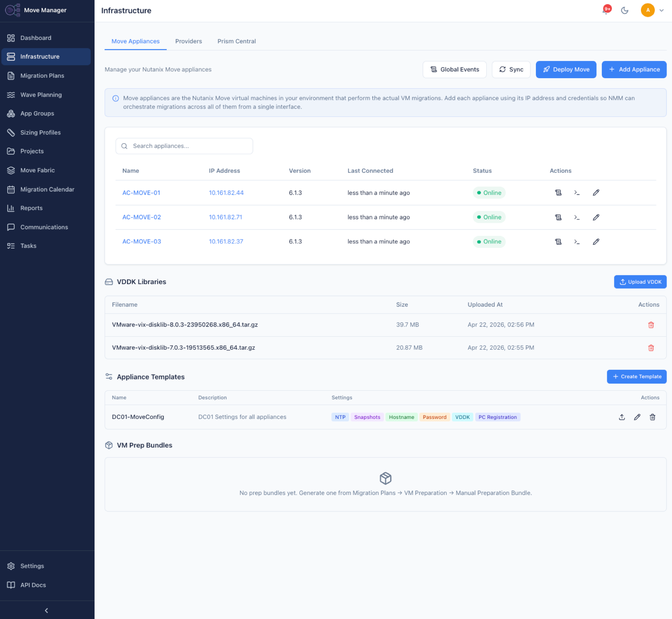Go to Projects
672x619 pixels.
tap(46, 151)
